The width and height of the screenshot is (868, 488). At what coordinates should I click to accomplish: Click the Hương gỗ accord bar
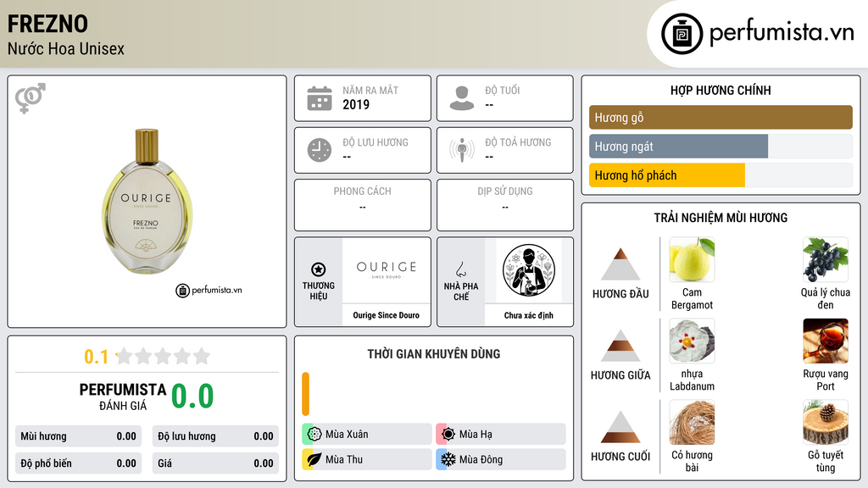pos(721,117)
